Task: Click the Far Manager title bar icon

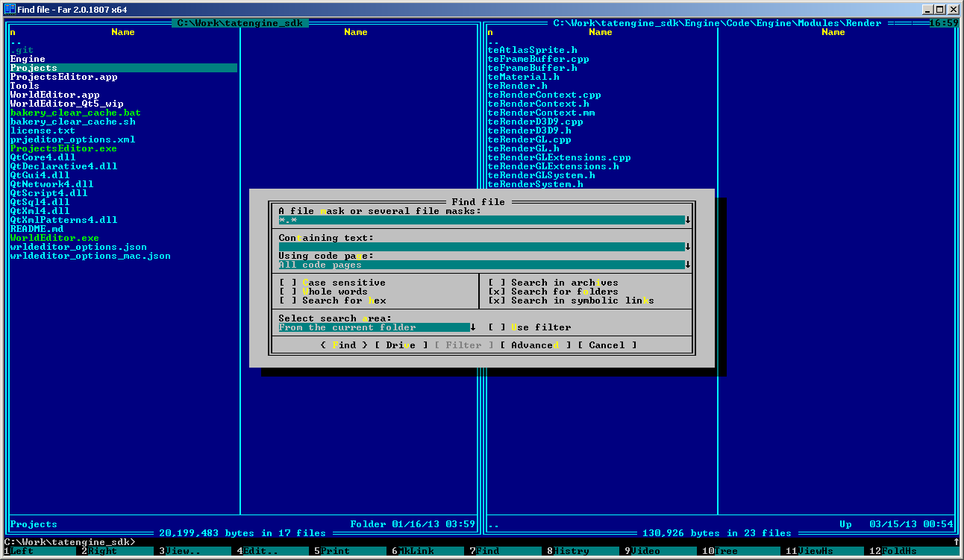Action: click(10, 9)
